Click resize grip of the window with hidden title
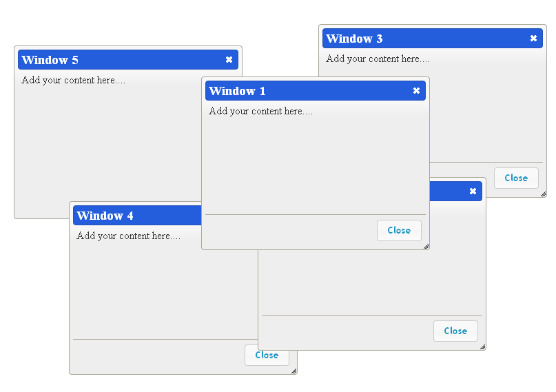 482,347
